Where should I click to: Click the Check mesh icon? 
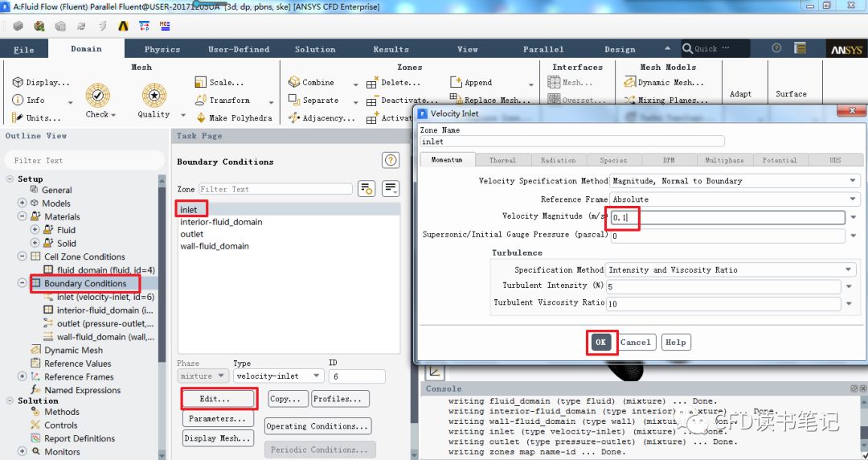pyautogui.click(x=97, y=96)
